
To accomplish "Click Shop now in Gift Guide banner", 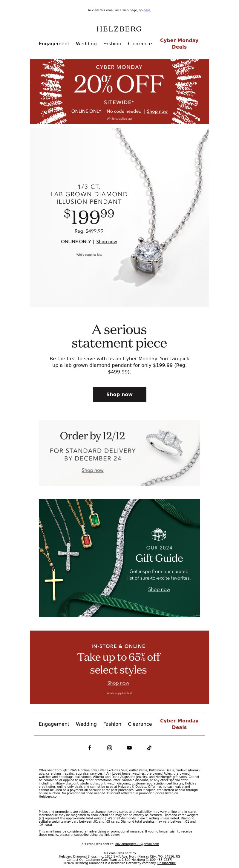I will [159, 589].
